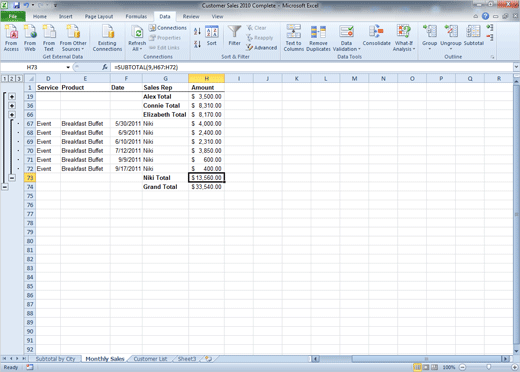
Task: Import data using From Access icon
Action: click(x=11, y=38)
